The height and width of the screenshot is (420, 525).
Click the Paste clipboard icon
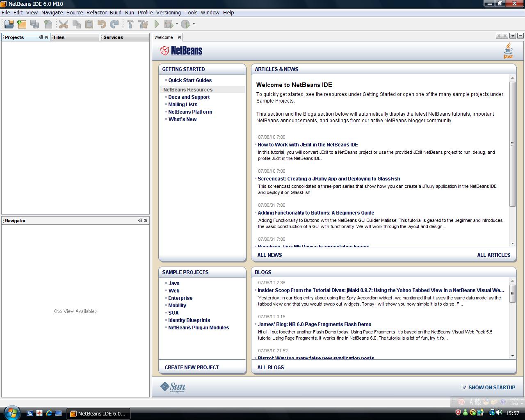89,24
